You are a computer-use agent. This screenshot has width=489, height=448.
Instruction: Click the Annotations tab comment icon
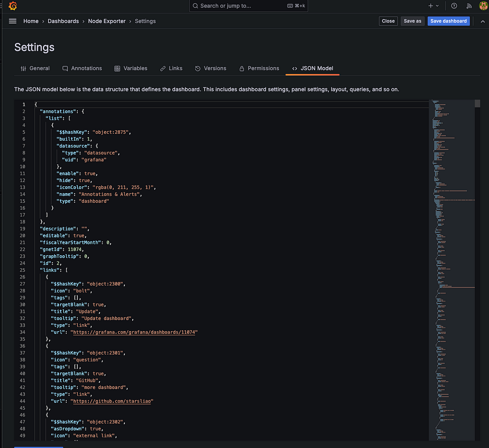[65, 68]
